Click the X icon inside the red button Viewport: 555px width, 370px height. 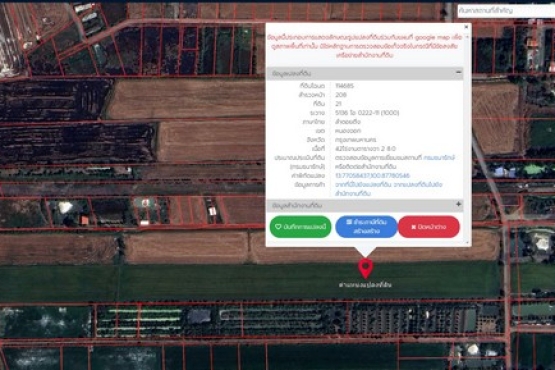(x=413, y=227)
